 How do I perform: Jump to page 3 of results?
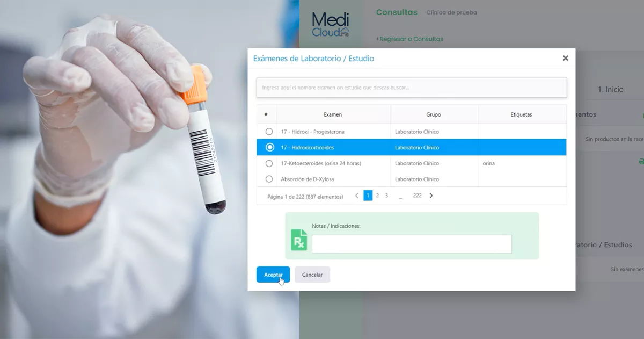[x=386, y=196]
